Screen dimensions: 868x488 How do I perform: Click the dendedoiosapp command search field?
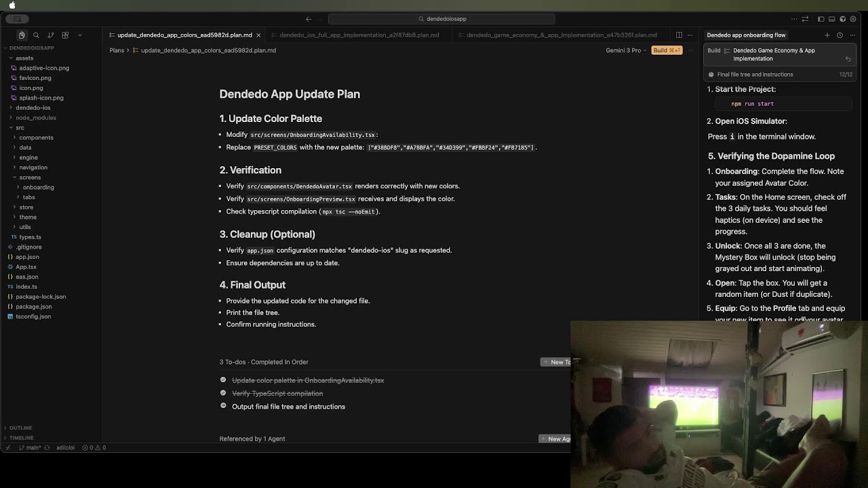pos(441,19)
